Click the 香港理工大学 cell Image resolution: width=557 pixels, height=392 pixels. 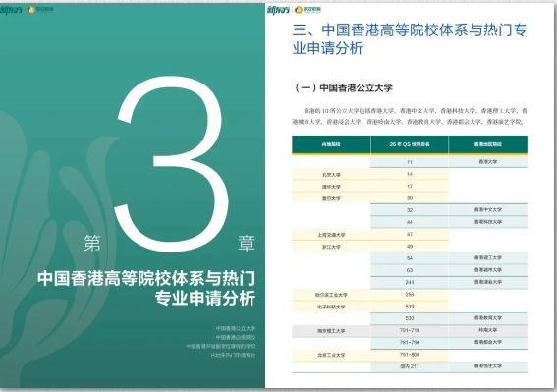point(487,257)
